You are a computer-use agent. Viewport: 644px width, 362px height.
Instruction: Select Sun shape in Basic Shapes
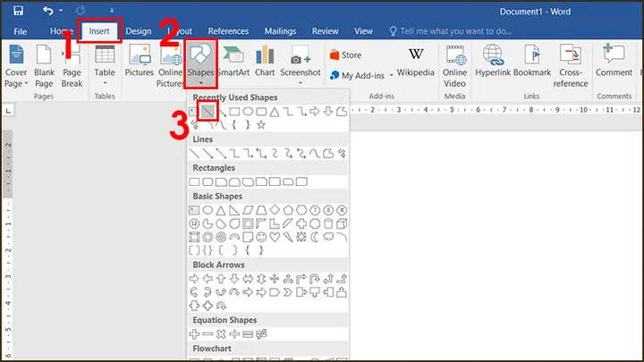301,237
